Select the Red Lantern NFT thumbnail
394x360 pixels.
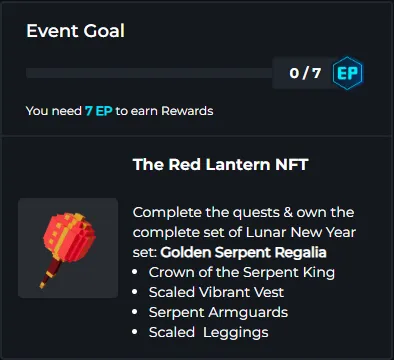(68, 248)
